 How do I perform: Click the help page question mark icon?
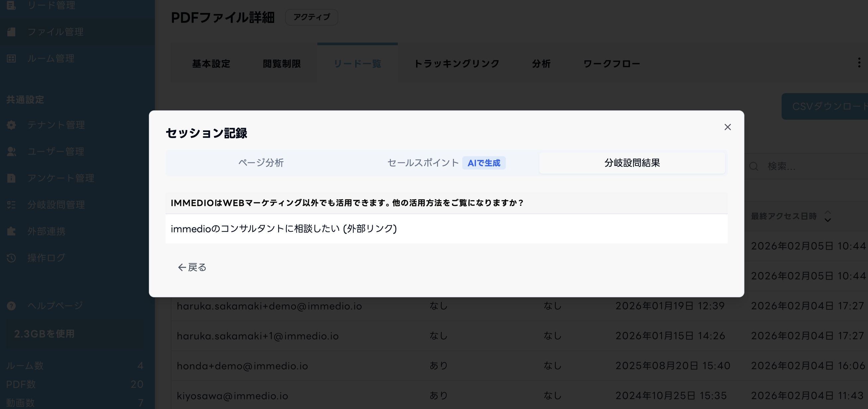(11, 306)
